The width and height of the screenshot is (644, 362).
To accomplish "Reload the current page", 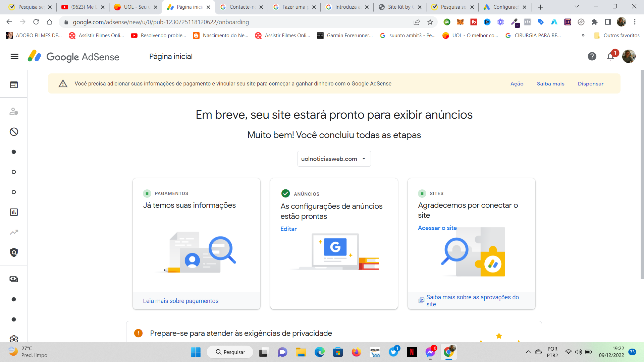I will (36, 22).
